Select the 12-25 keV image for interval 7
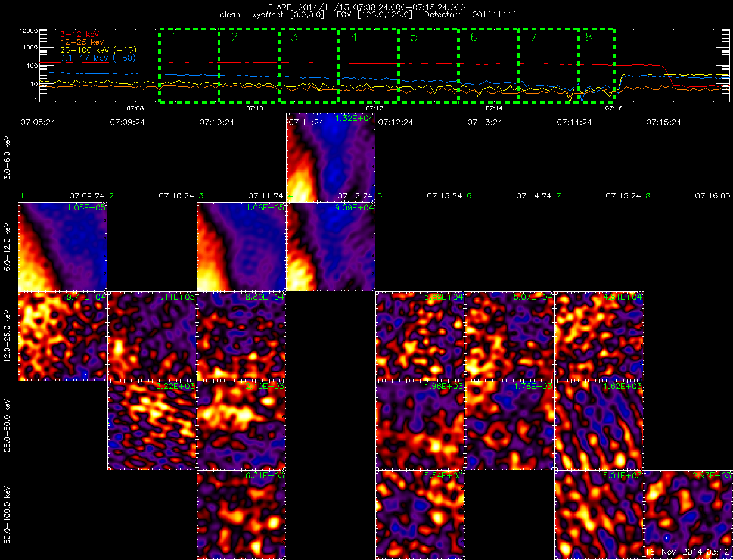The width and height of the screenshot is (733, 560). point(599,336)
